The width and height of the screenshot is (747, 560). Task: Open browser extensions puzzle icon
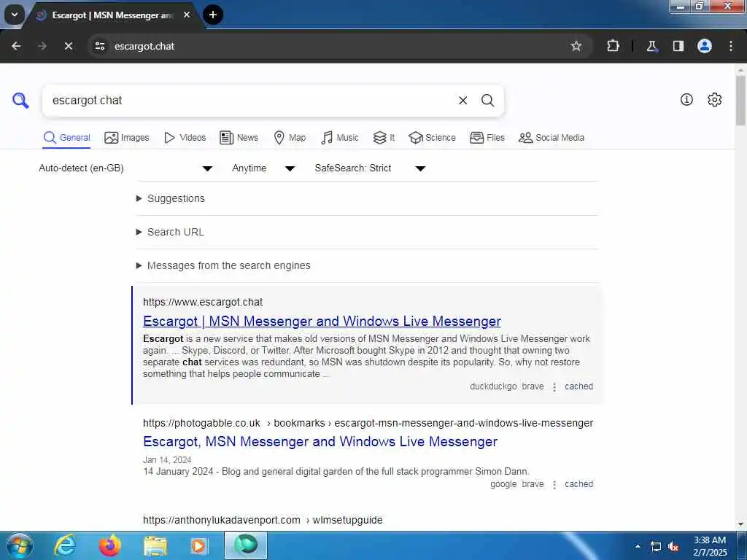coord(613,46)
